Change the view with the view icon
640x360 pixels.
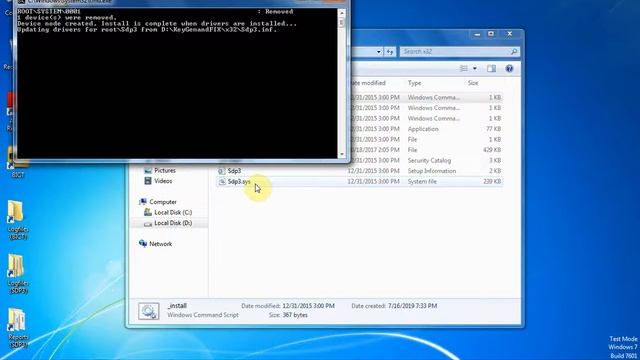pos(464,69)
